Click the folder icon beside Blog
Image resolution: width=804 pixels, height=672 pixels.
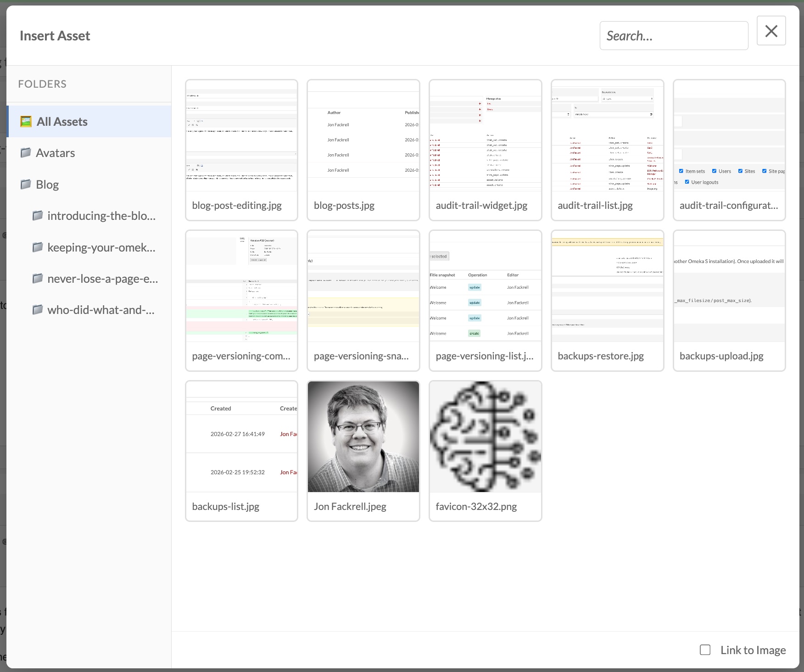26,184
